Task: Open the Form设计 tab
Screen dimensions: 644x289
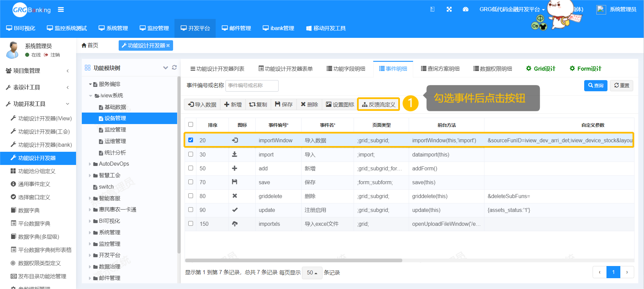Action: coord(586,69)
